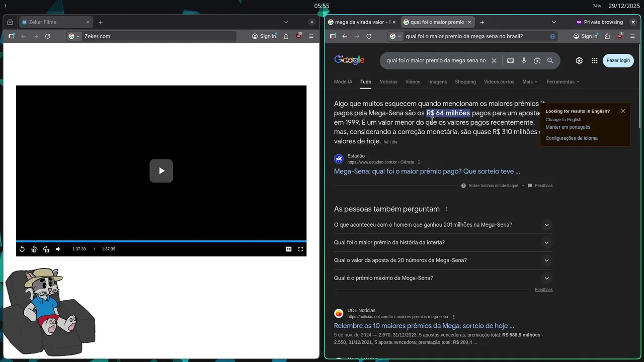Switch the video player to fullscreen

pos(301,249)
